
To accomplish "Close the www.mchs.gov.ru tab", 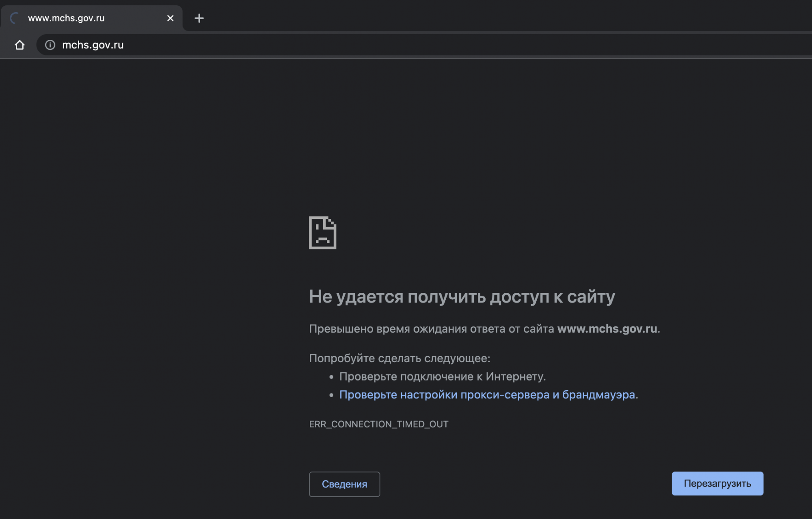I will coord(171,18).
